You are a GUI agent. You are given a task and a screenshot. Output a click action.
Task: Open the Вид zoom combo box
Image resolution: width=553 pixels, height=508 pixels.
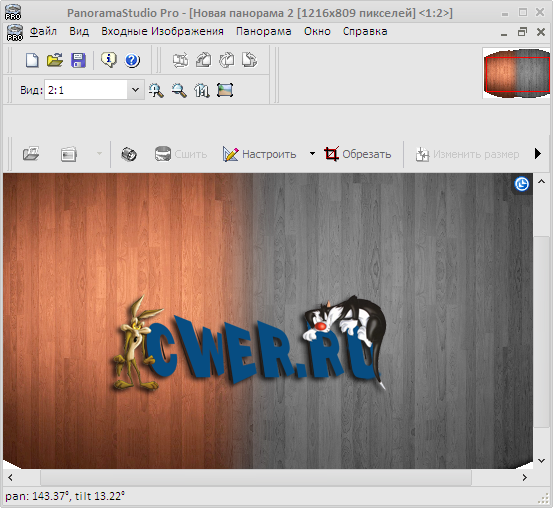point(94,90)
